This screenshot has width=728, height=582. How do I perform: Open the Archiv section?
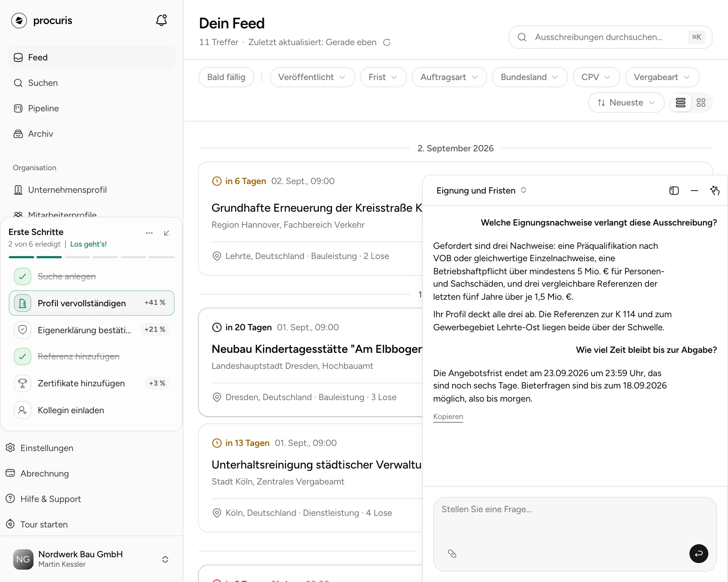coord(92,134)
